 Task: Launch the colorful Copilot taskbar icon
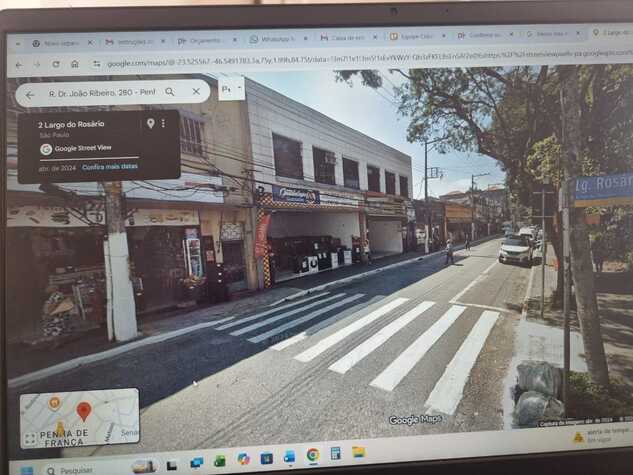(243, 459)
